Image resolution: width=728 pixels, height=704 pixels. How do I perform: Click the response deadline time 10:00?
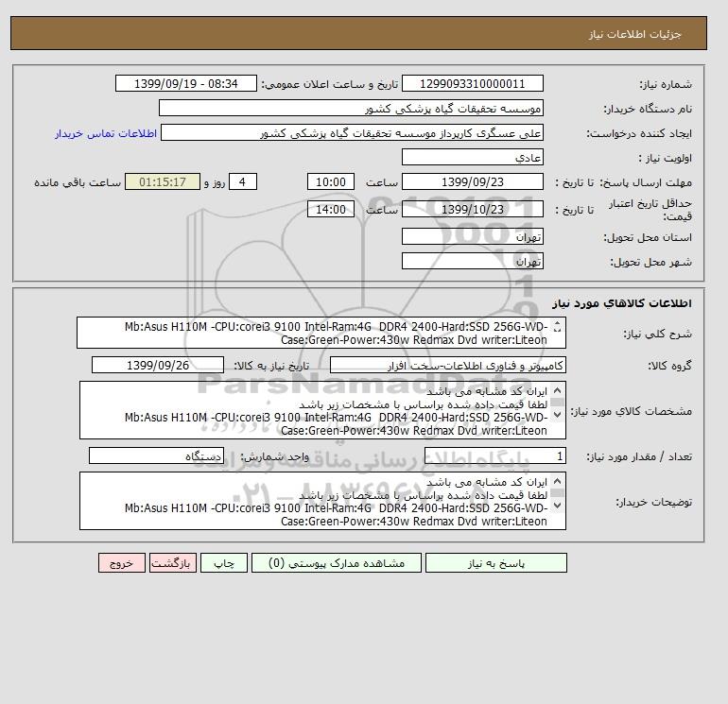coord(331,182)
